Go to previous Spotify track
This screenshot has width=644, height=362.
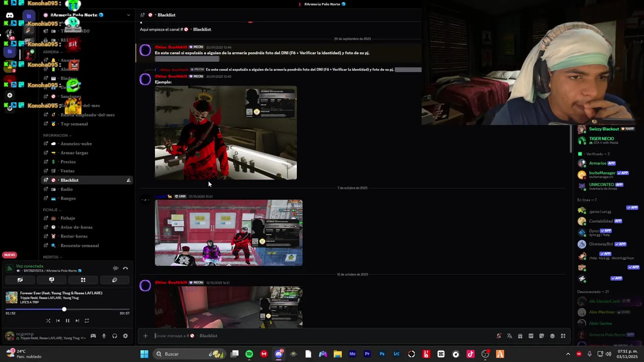coord(58,321)
